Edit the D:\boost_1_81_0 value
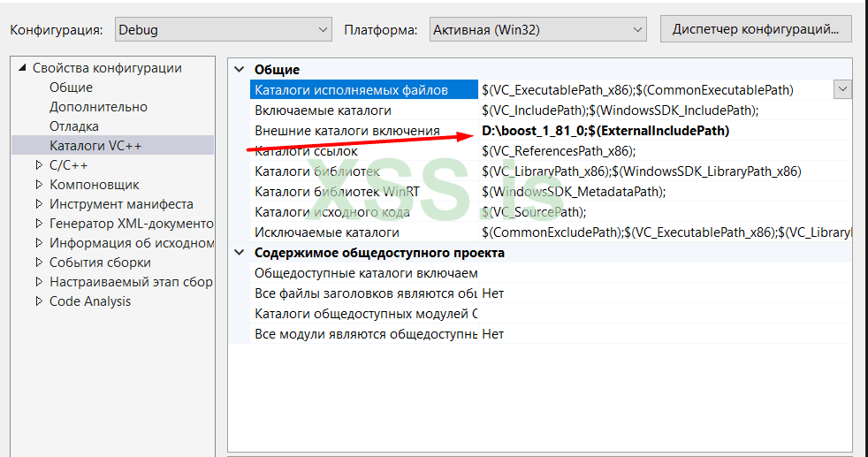Viewport: 868px width, 457px height. click(666, 131)
